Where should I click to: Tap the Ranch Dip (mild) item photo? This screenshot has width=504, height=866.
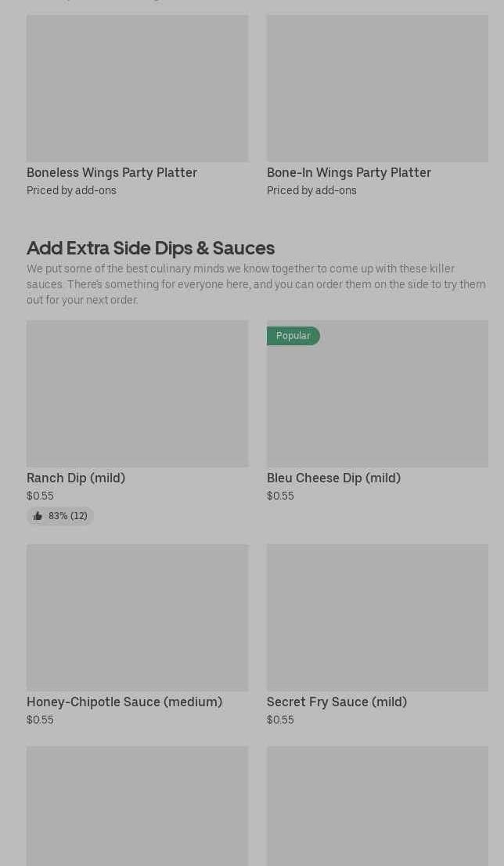pos(137,394)
